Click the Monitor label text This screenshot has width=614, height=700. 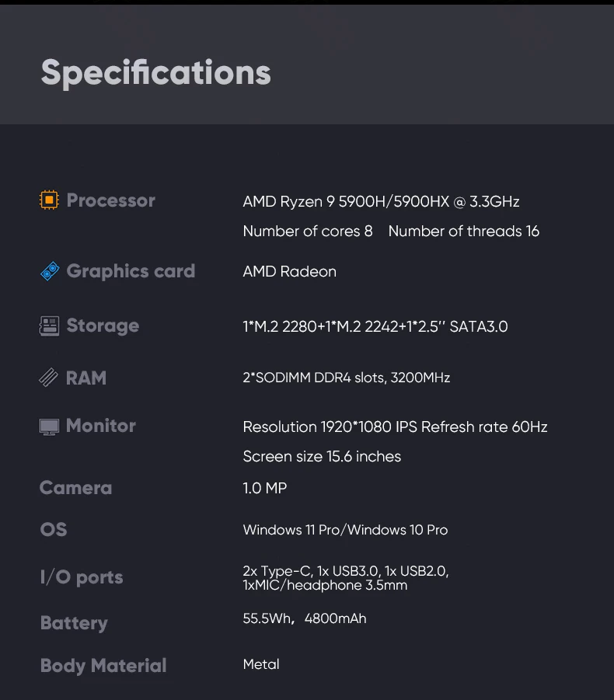pyautogui.click(x=101, y=426)
